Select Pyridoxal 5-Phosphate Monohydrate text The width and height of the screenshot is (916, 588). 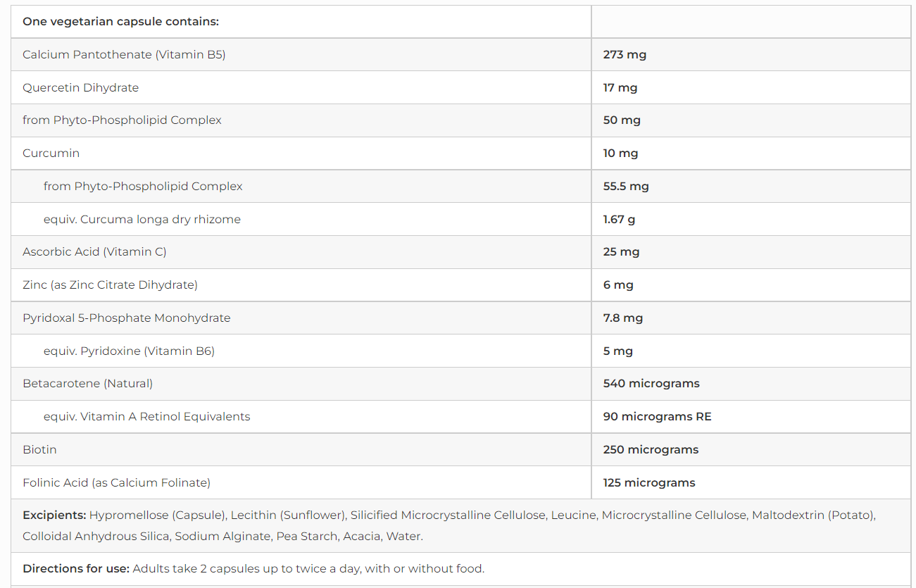[127, 318]
